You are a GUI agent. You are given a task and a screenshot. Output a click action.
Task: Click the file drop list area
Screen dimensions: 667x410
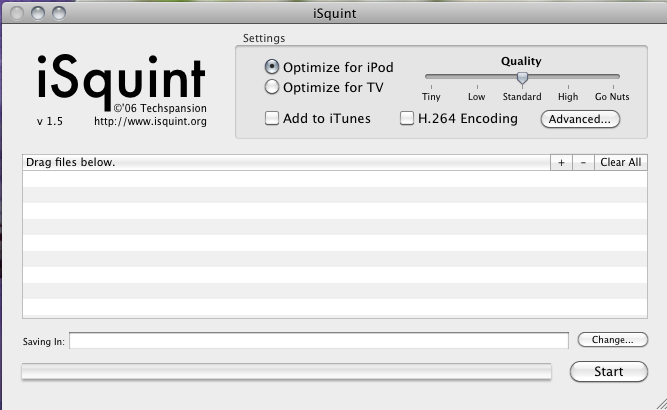(x=335, y=244)
